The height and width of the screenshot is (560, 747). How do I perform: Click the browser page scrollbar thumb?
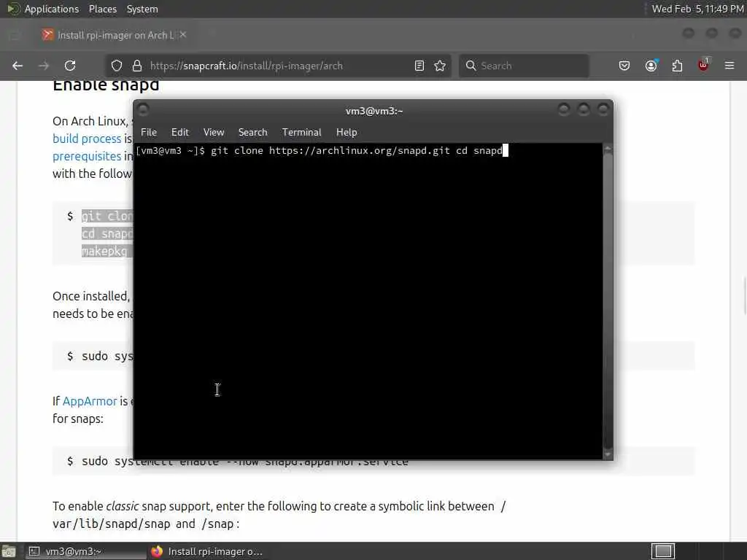click(744, 295)
